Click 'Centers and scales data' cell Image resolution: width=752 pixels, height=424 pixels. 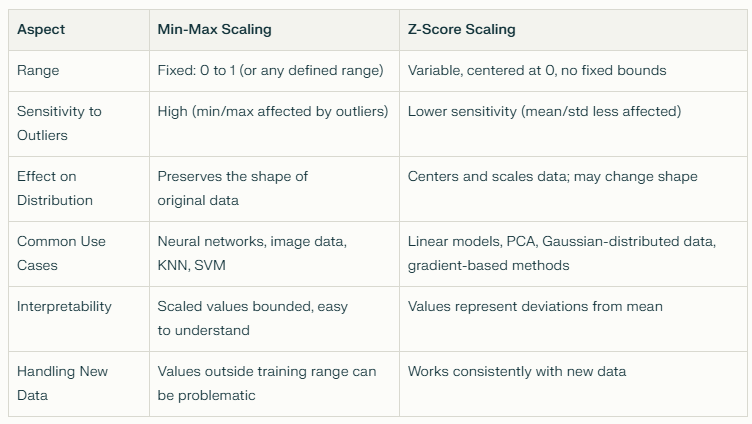(x=552, y=176)
